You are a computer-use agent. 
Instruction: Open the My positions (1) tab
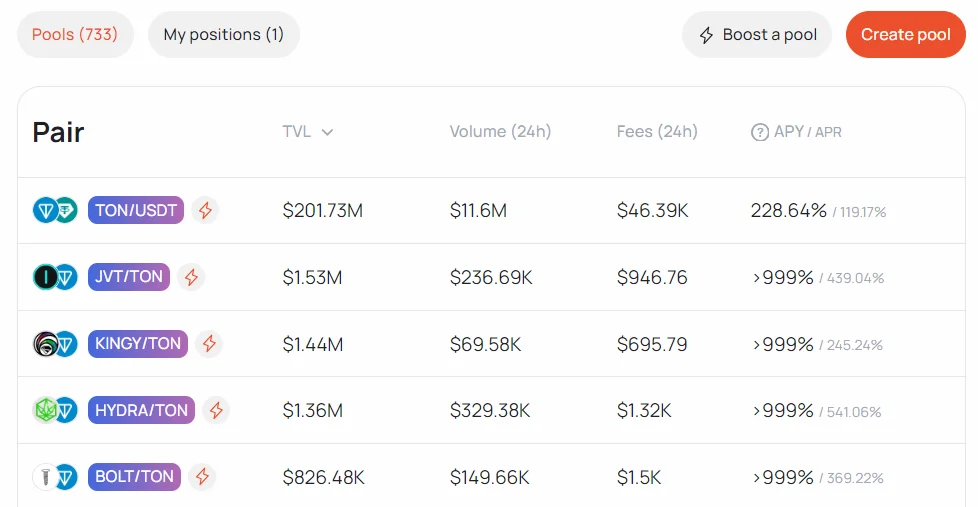[224, 35]
